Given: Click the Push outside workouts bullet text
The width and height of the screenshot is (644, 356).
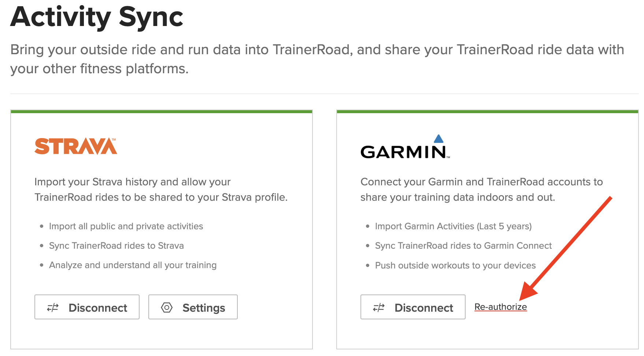Looking at the screenshot, I should 455,265.
